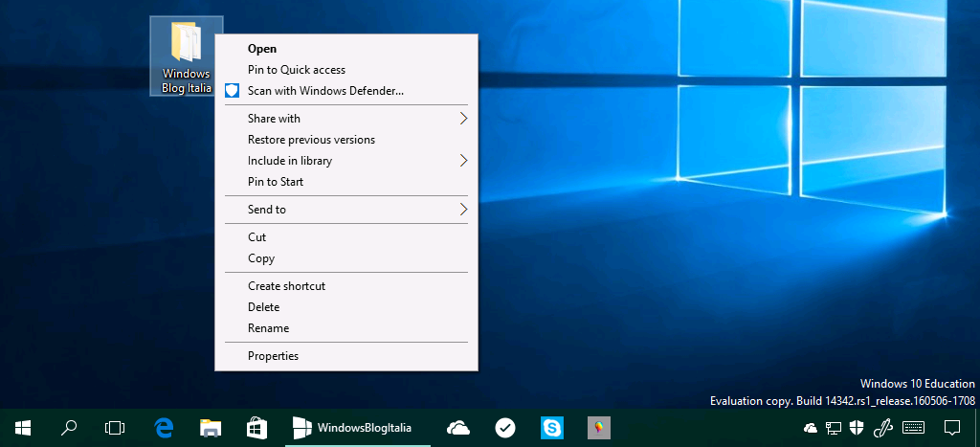Open the colorful balloon app on taskbar
Image resolution: width=980 pixels, height=447 pixels.
tap(599, 428)
